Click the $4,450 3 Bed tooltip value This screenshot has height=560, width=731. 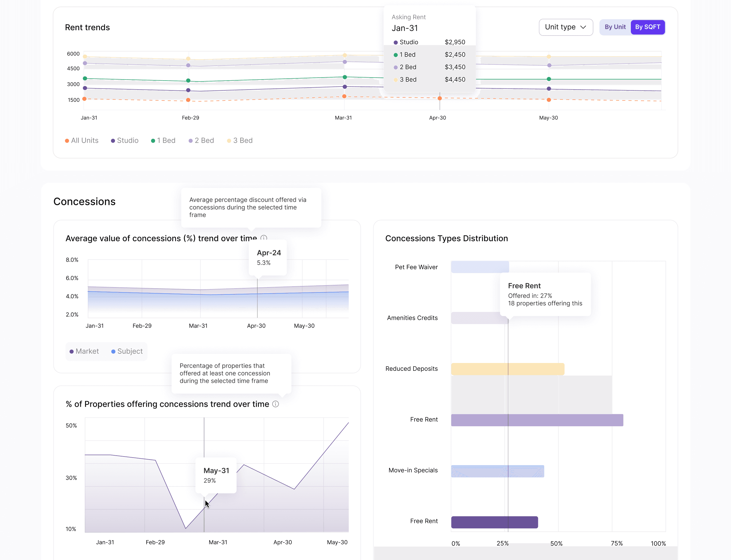[455, 80]
